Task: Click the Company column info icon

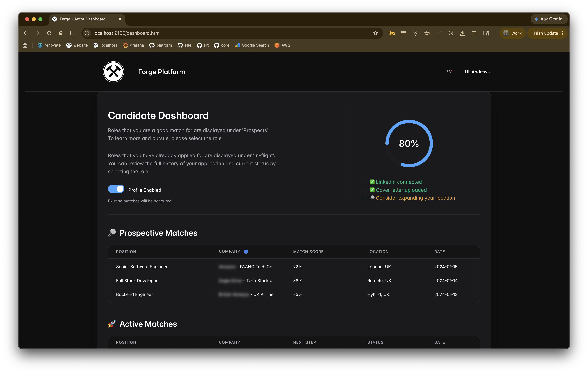Action: point(246,251)
